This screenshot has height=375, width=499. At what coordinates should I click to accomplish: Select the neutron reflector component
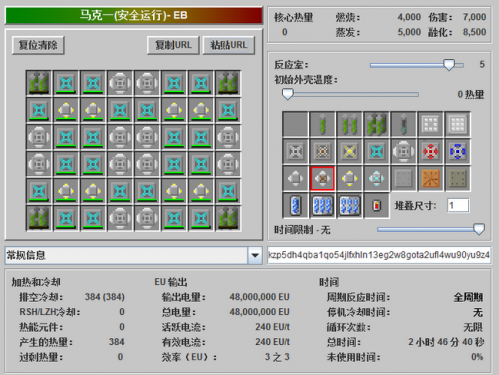click(430, 124)
